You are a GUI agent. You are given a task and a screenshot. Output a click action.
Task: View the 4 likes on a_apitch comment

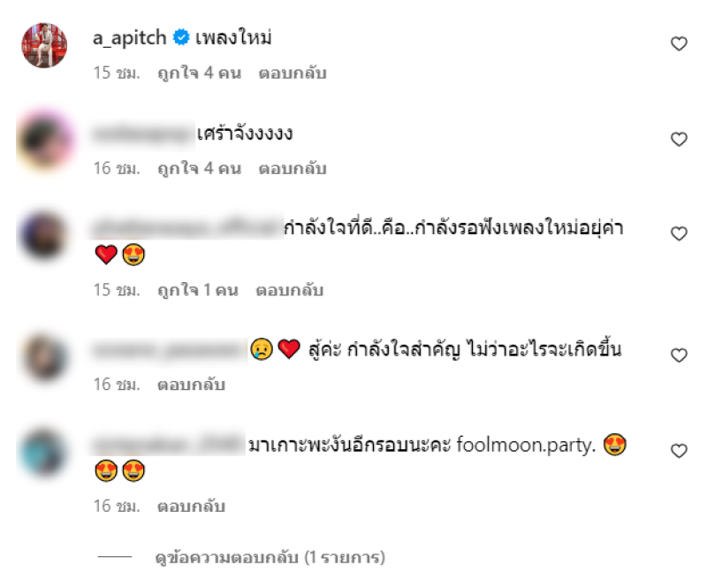coord(200,73)
